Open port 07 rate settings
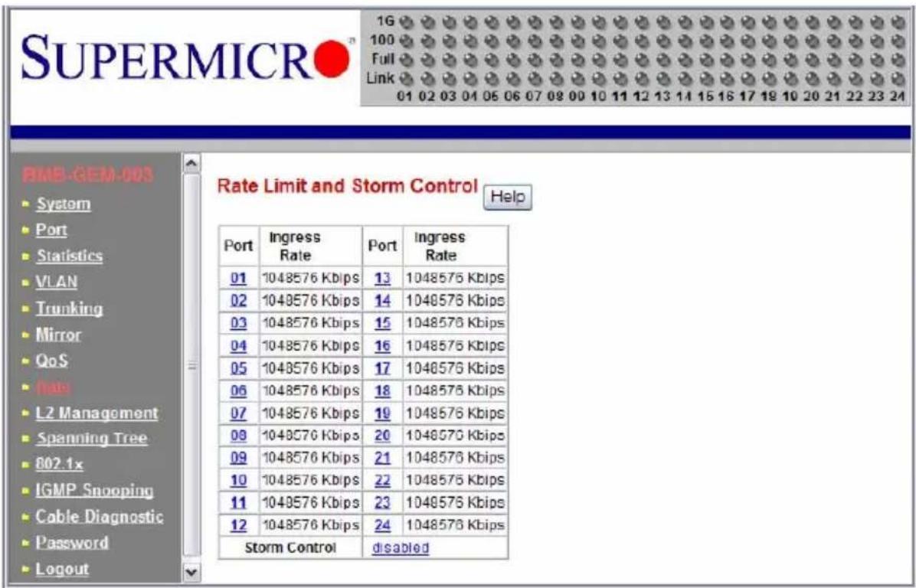916x588 pixels. (237, 413)
